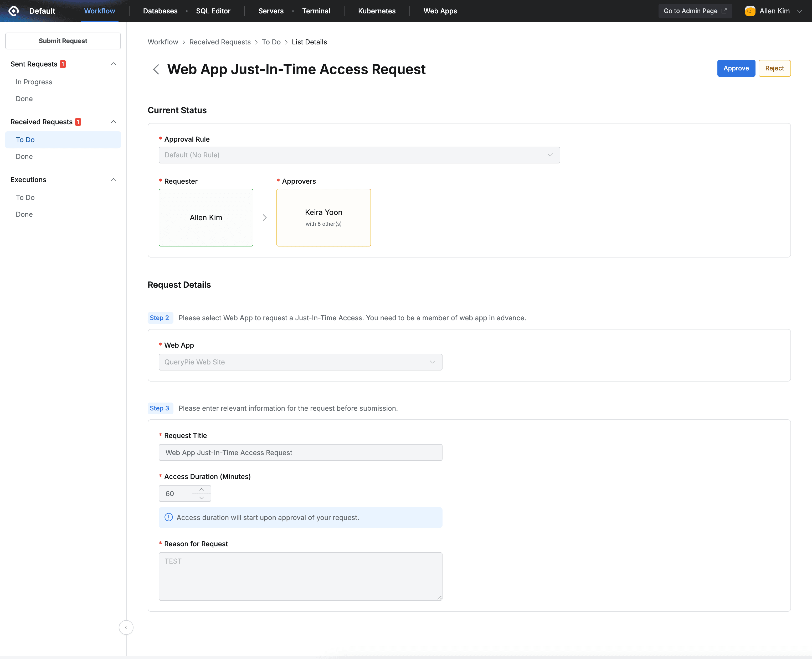The height and width of the screenshot is (659, 812).
Task: Open In Progress under Sent Requests
Action: 34,82
